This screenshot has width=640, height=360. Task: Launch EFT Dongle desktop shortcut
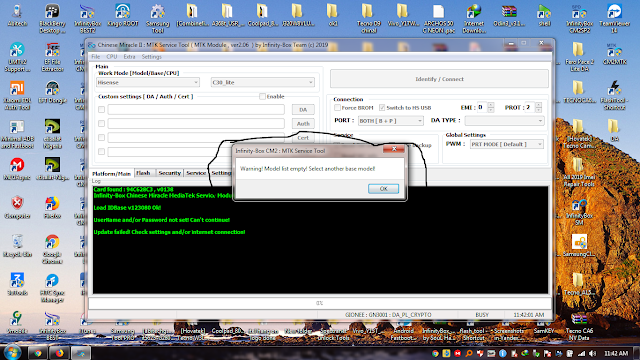click(52, 92)
